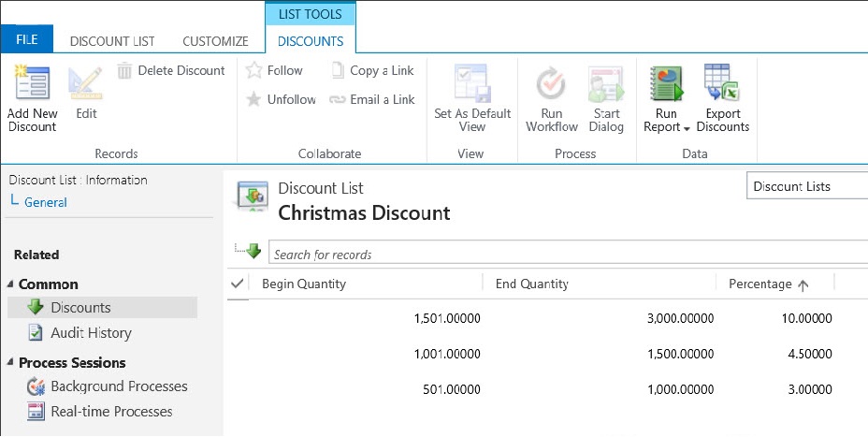The height and width of the screenshot is (437, 868).
Task: Click Email a Link button
Action: tap(372, 100)
